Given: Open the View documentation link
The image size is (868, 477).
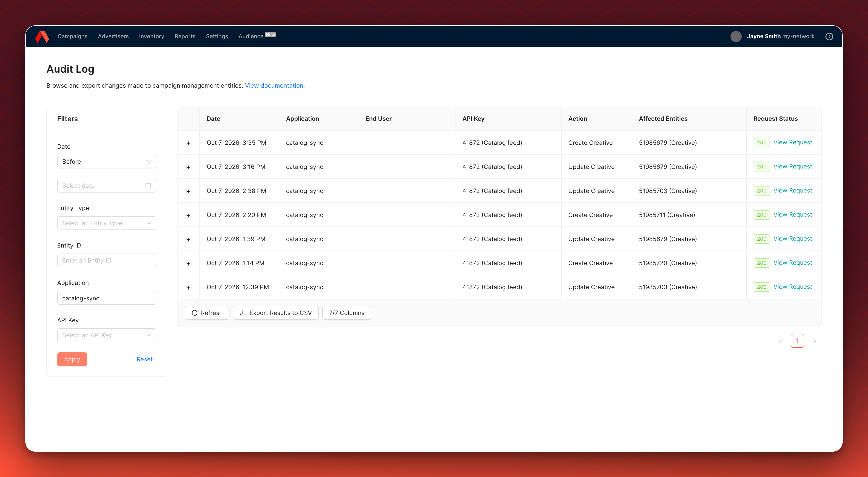Looking at the screenshot, I should [275, 86].
